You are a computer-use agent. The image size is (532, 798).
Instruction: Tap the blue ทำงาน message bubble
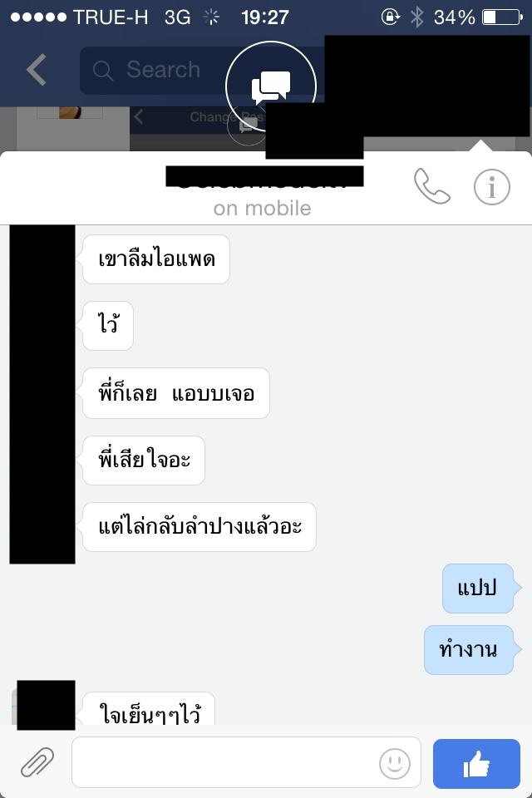coord(469,650)
